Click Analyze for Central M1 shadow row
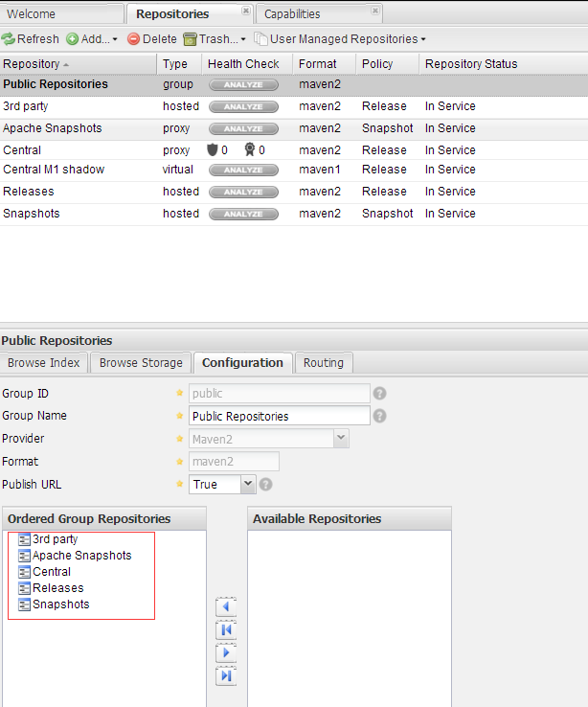The height and width of the screenshot is (707, 588). [x=243, y=170]
